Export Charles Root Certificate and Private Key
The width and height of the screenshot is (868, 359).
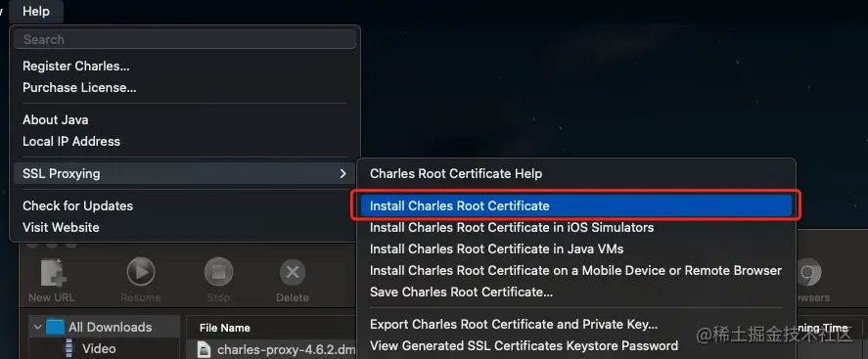pyautogui.click(x=576, y=324)
